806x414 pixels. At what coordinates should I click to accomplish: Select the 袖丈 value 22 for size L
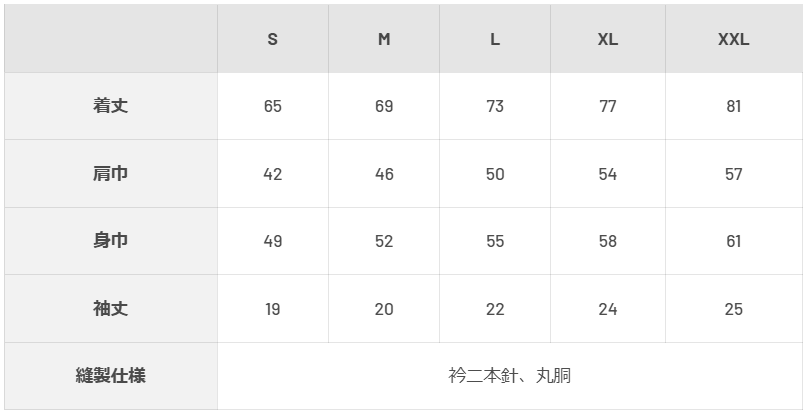495,309
